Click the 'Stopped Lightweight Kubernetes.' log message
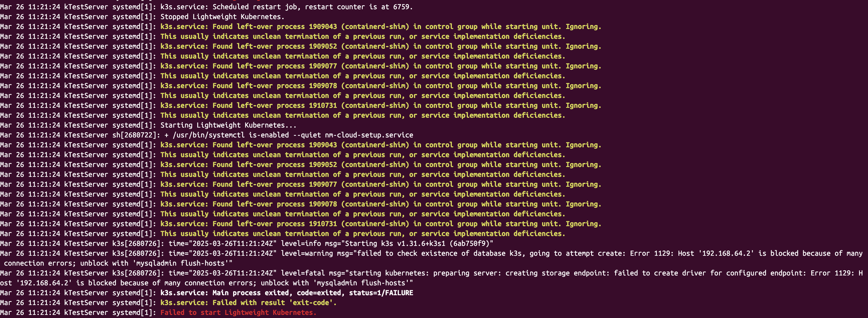The height and width of the screenshot is (318, 868). click(222, 17)
